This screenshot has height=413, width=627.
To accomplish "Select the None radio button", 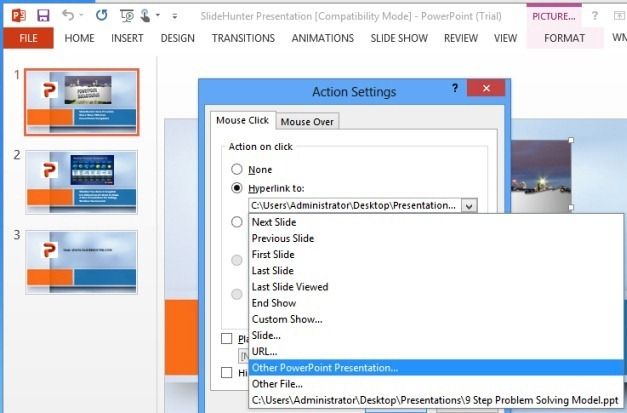I will tap(237, 169).
